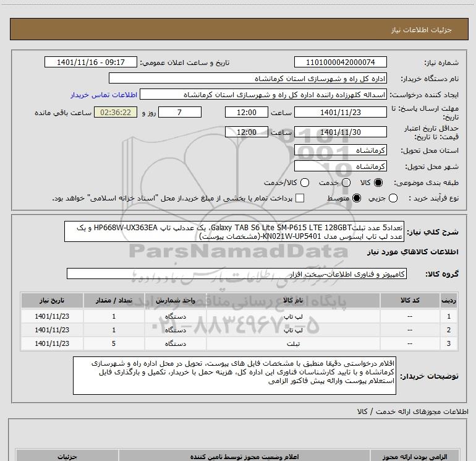Open the buyer contact information link
Viewport: 476px width, 461px height.
click(104, 95)
